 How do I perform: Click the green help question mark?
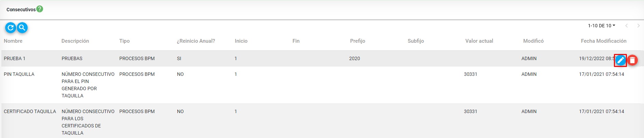(x=40, y=9)
